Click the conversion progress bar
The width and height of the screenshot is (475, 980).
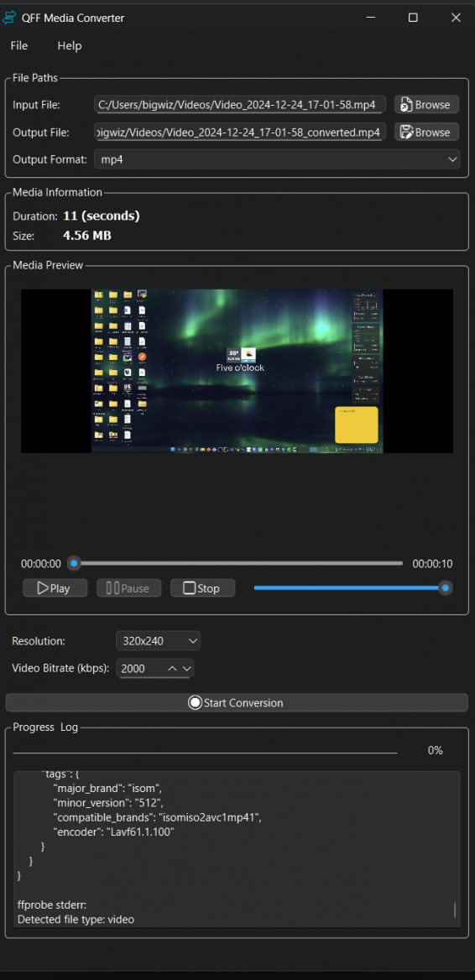click(x=205, y=753)
